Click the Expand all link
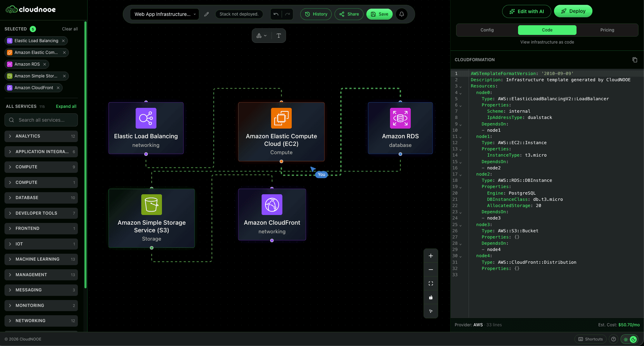This screenshot has height=346, width=644. coord(66,106)
